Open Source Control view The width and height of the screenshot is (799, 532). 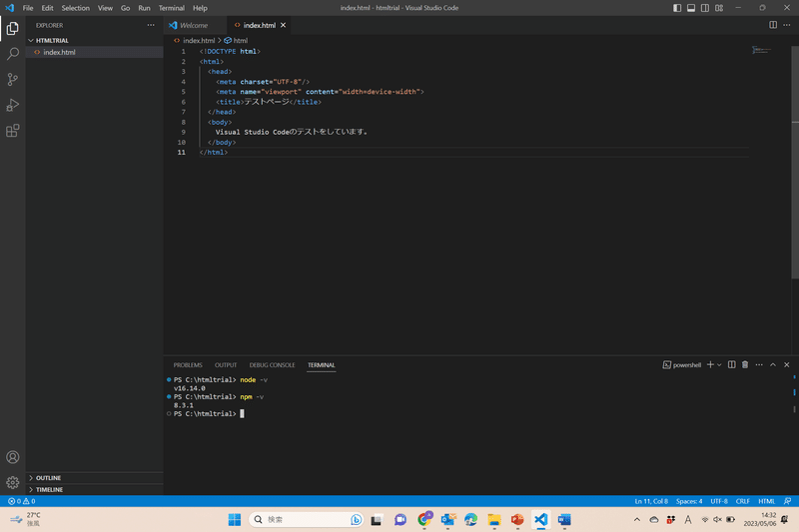tap(13, 80)
